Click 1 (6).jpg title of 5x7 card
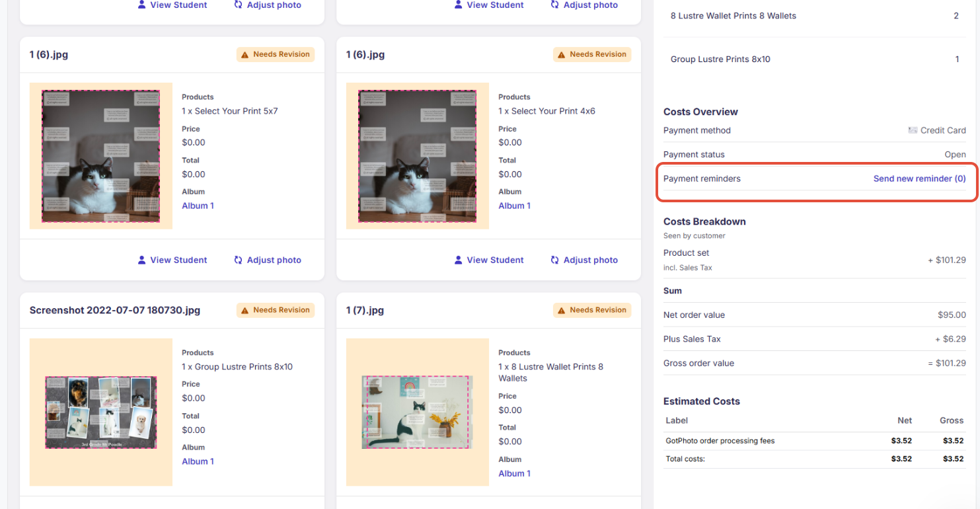The height and width of the screenshot is (509, 980). point(49,54)
